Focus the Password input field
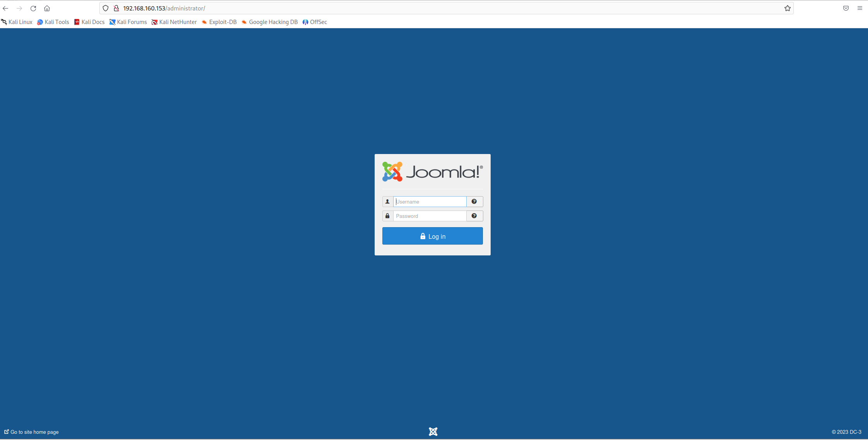 430,216
